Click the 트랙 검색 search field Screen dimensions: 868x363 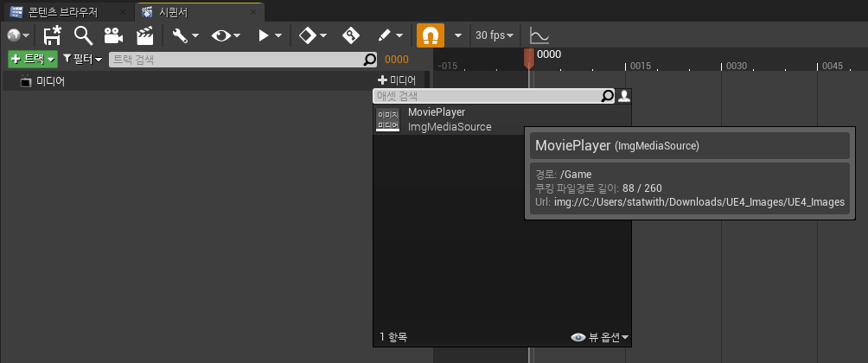(242, 60)
